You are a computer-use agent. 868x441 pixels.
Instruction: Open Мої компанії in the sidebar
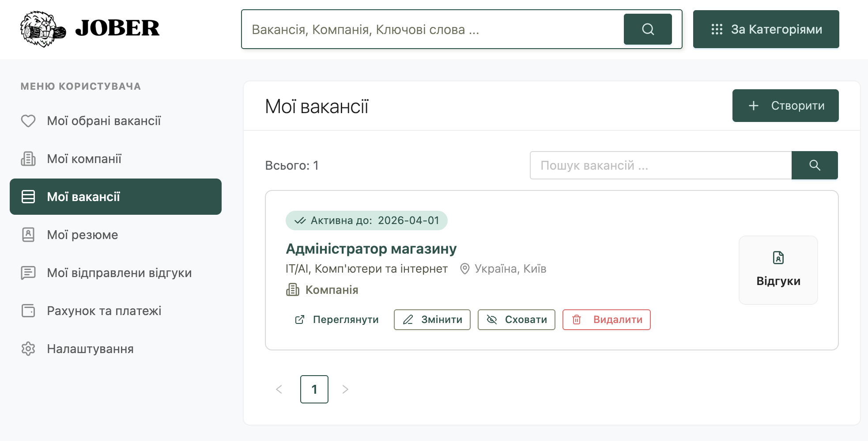pos(116,159)
